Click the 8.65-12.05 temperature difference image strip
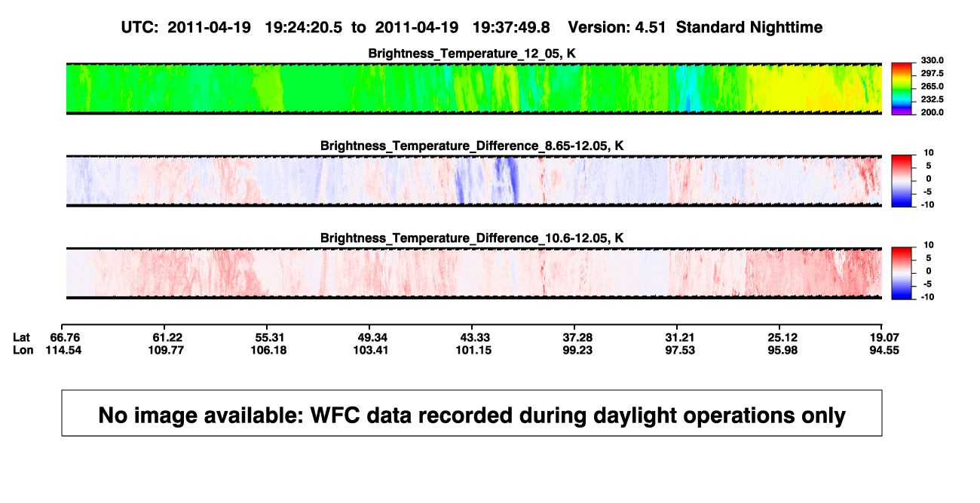 [x=474, y=180]
